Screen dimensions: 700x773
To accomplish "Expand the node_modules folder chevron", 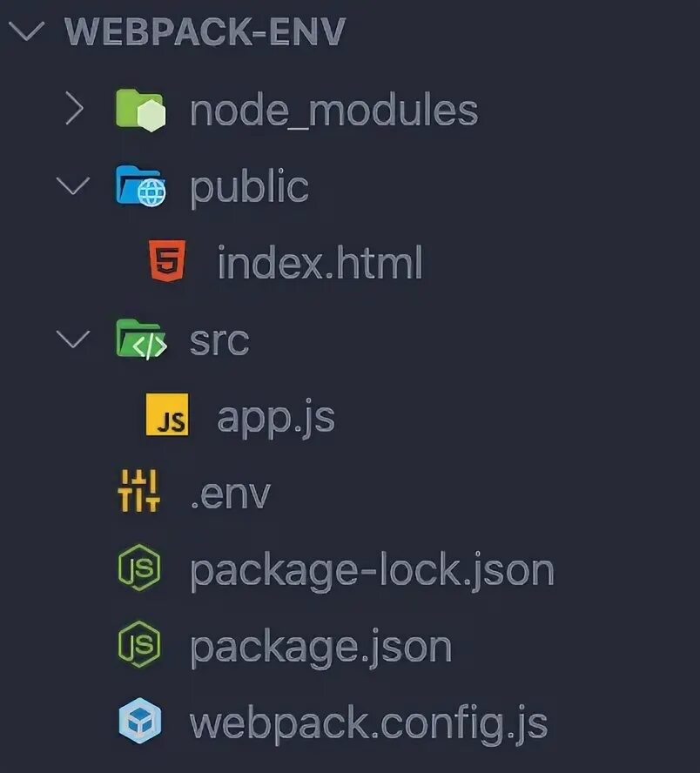I will (74, 109).
